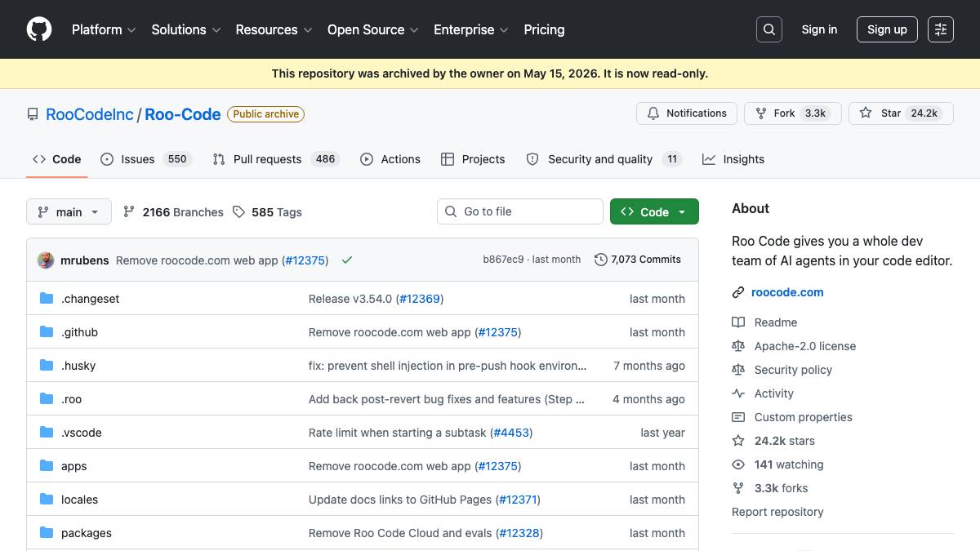Open Pricing in the header

coord(544,29)
